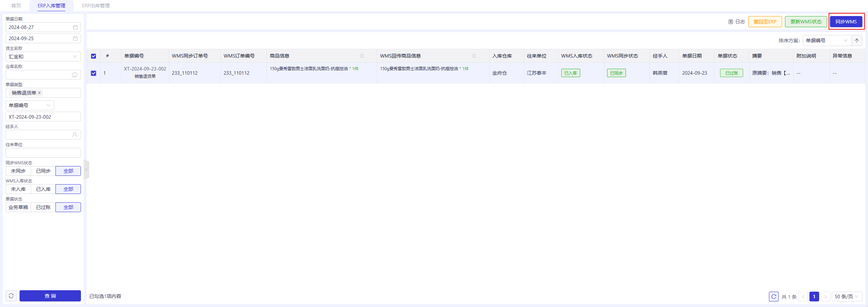
Task: Toggle ascending sort order arrow
Action: (x=857, y=40)
